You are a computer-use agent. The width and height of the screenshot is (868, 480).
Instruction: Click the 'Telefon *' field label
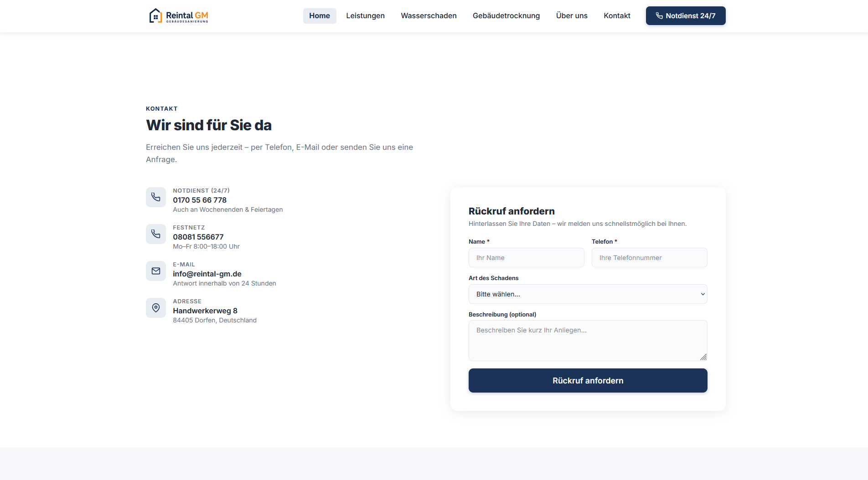point(604,241)
